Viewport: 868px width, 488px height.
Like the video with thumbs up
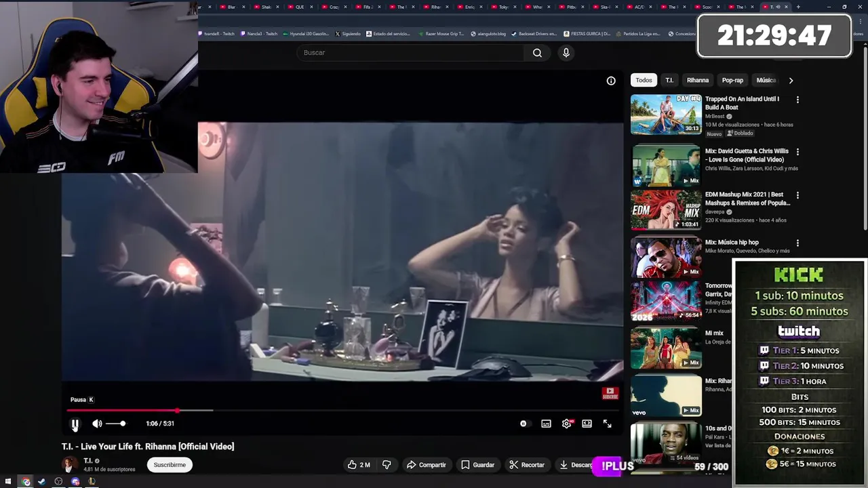click(x=359, y=465)
